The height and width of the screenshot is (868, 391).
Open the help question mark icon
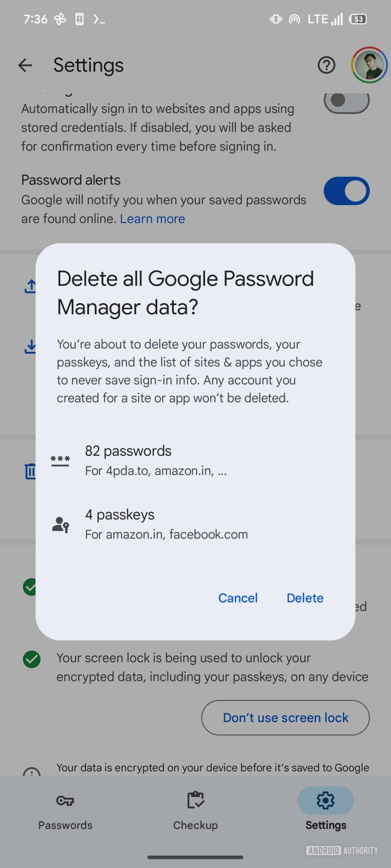point(326,65)
